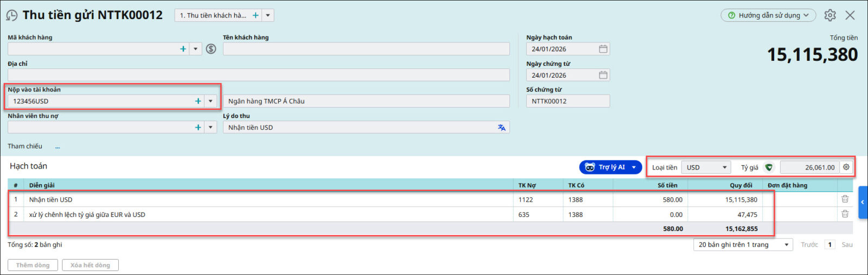The image size is (868, 275).
Task: Open the Nhân viên thu nợ dropdown
Action: (x=210, y=127)
